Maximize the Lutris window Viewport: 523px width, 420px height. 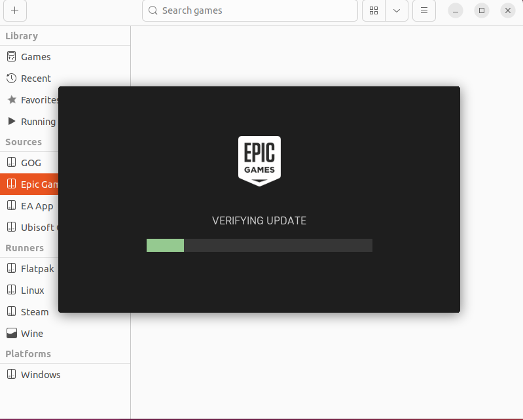point(482,10)
